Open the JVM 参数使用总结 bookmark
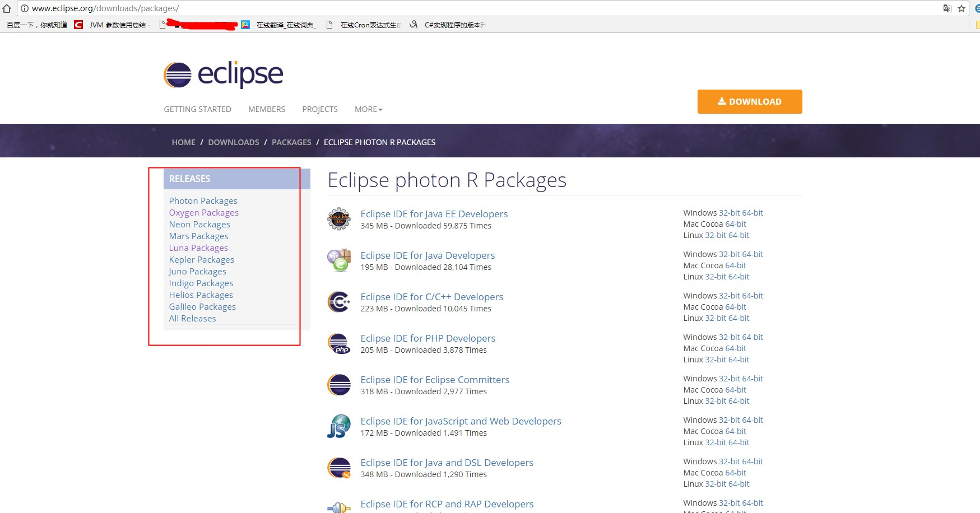Screen dimensions: 980x513 112,25
